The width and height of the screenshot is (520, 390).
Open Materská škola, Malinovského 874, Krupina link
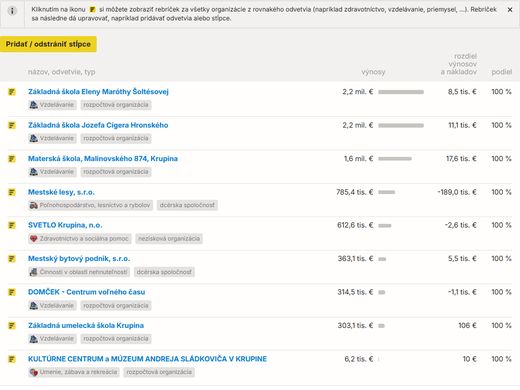point(103,159)
